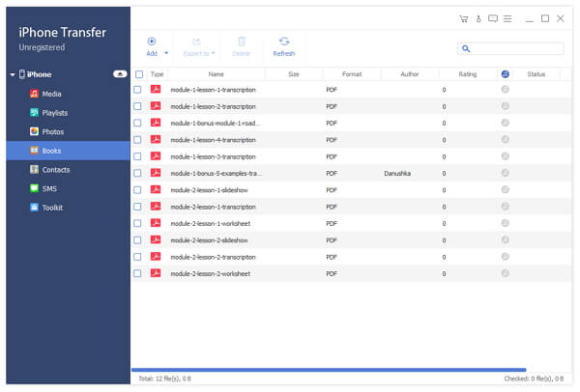Click the Books icon in sidebar
Viewport: 580px width, 392px height.
[x=34, y=151]
